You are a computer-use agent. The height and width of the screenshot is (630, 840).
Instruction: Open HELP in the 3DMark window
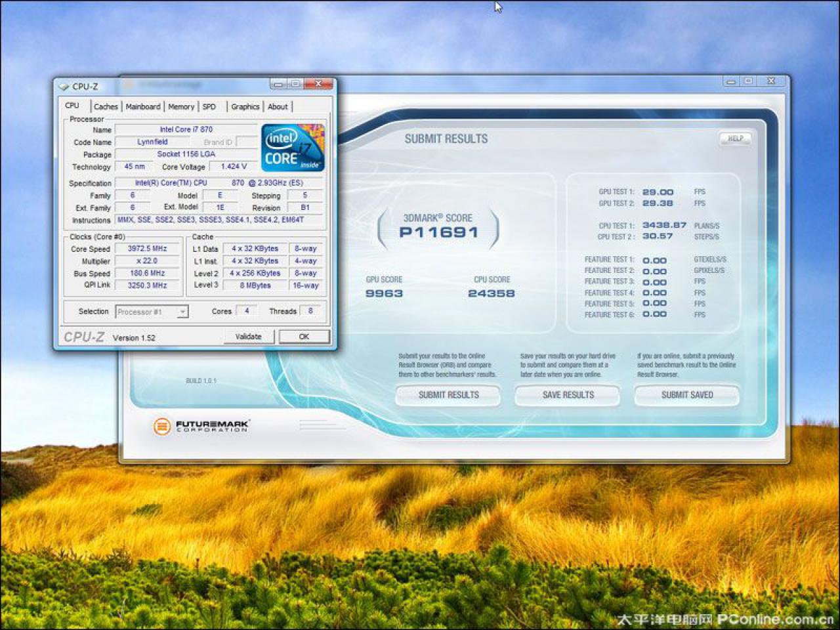(x=735, y=138)
